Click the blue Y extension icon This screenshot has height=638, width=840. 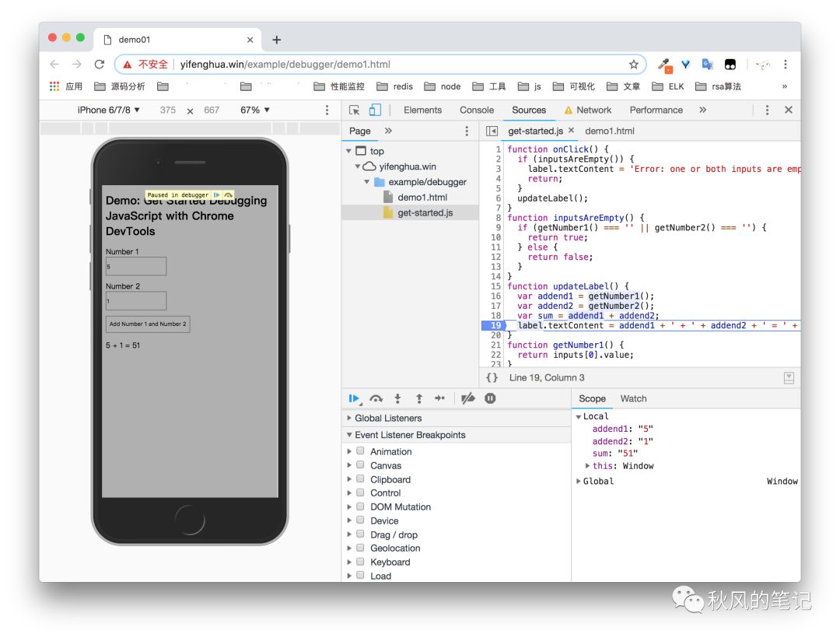[x=685, y=65]
